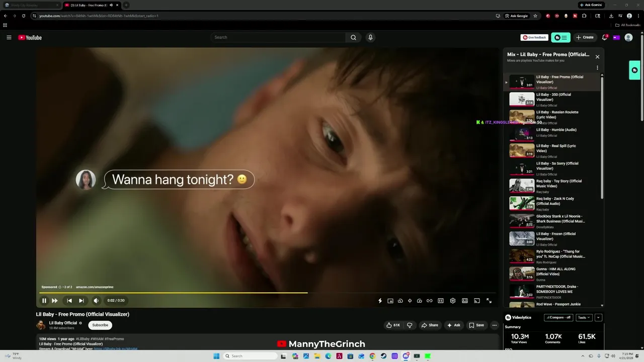Viewport: 644px width, 362px height.
Task: Select Lil Baby - Frozen in playlist
Action: click(552, 239)
